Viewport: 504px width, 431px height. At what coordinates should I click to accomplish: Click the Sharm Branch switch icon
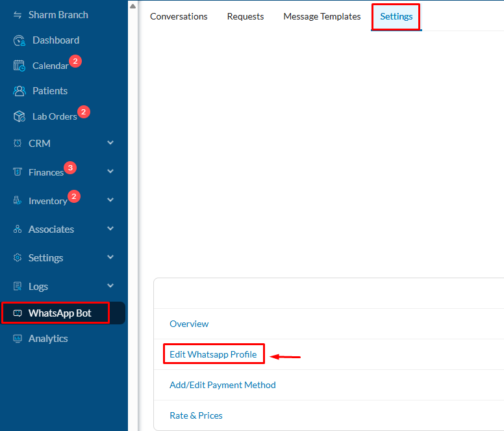tap(18, 15)
